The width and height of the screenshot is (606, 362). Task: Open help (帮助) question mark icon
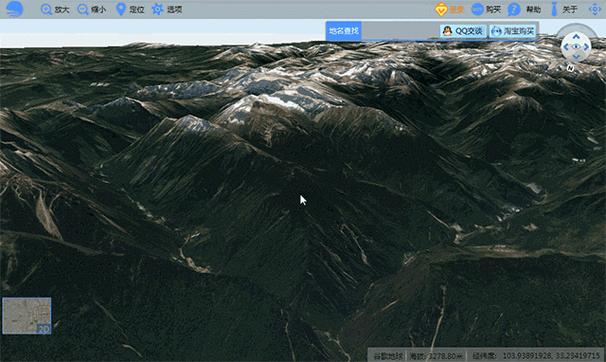[x=514, y=9]
